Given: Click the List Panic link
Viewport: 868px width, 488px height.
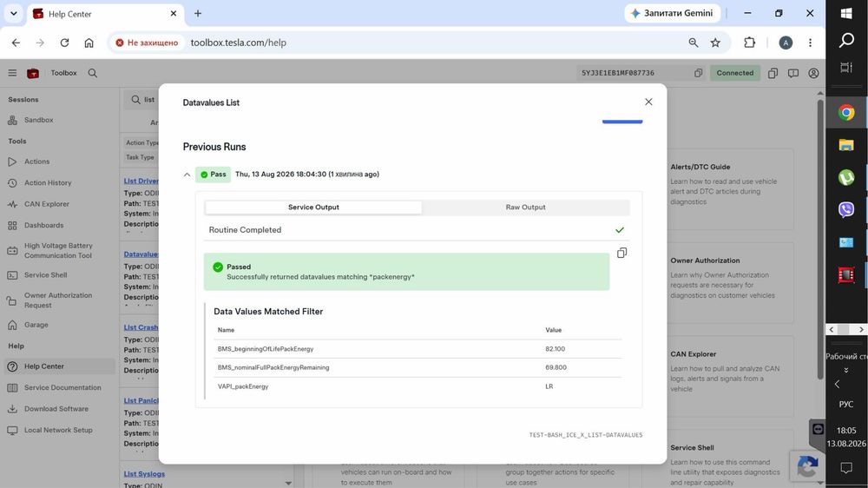Looking at the screenshot, I should 141,400.
